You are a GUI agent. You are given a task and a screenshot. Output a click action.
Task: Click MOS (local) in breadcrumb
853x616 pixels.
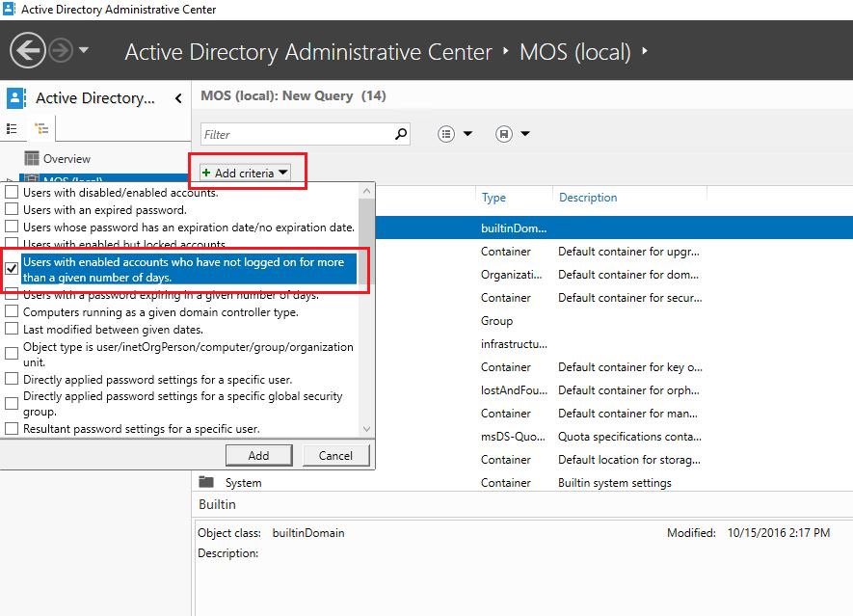click(x=575, y=52)
